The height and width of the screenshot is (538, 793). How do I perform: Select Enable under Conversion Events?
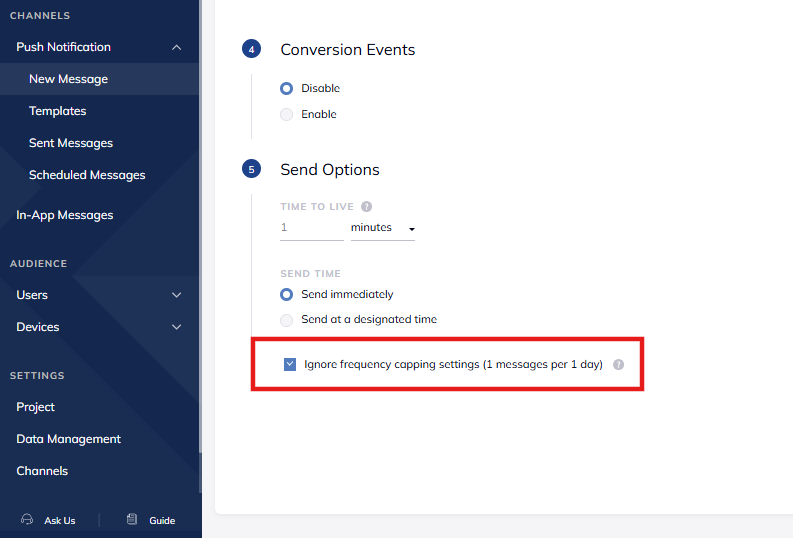[287, 115]
